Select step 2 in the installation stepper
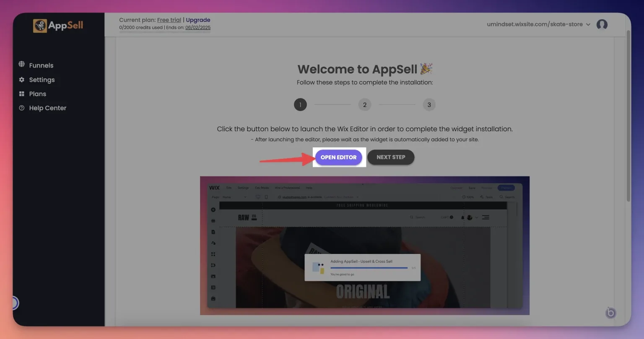This screenshot has height=339, width=644. tap(365, 105)
